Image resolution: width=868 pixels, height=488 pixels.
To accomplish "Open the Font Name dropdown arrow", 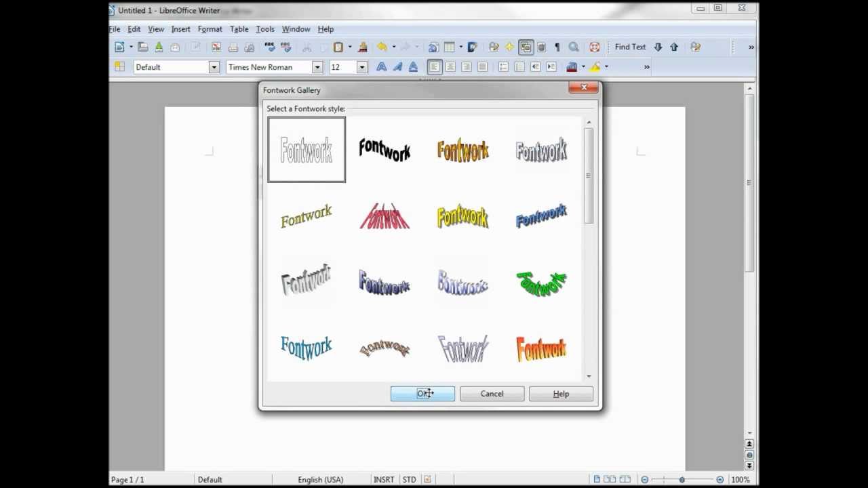I will [317, 67].
